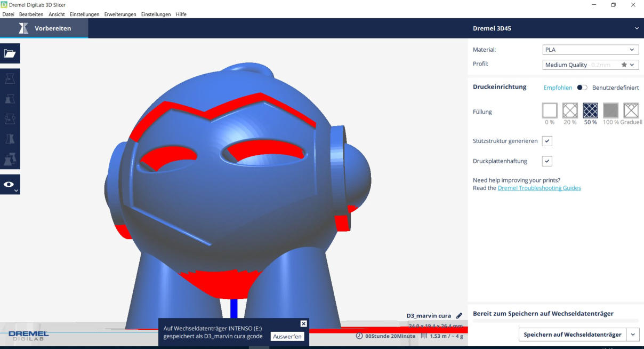Select the Scale tool in left toolbar
This screenshot has width=644, height=349.
[x=10, y=99]
